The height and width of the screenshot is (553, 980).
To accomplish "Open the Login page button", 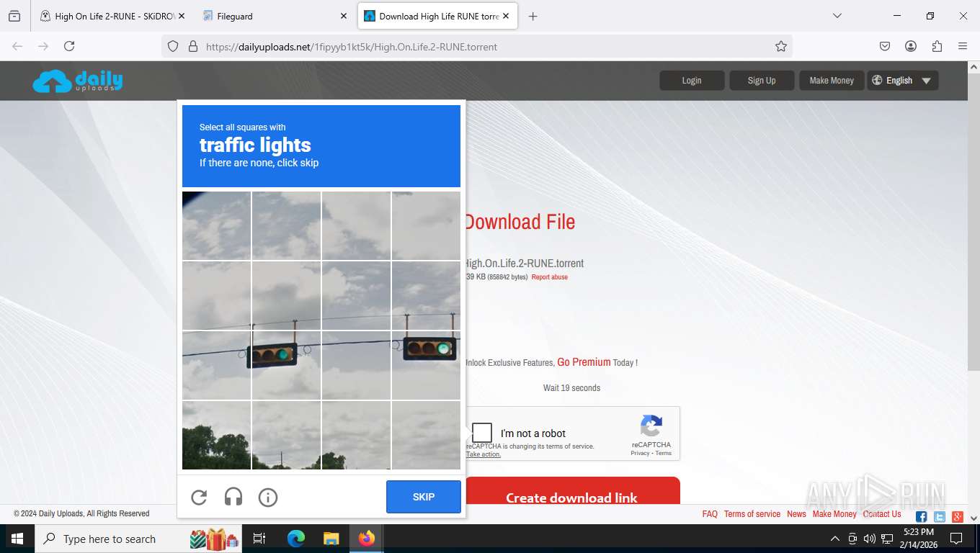I will point(692,81).
